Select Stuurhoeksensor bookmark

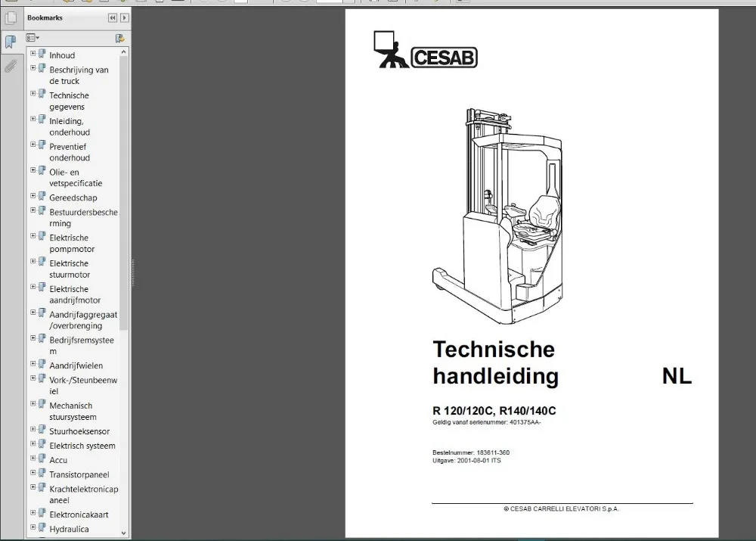pos(79,431)
